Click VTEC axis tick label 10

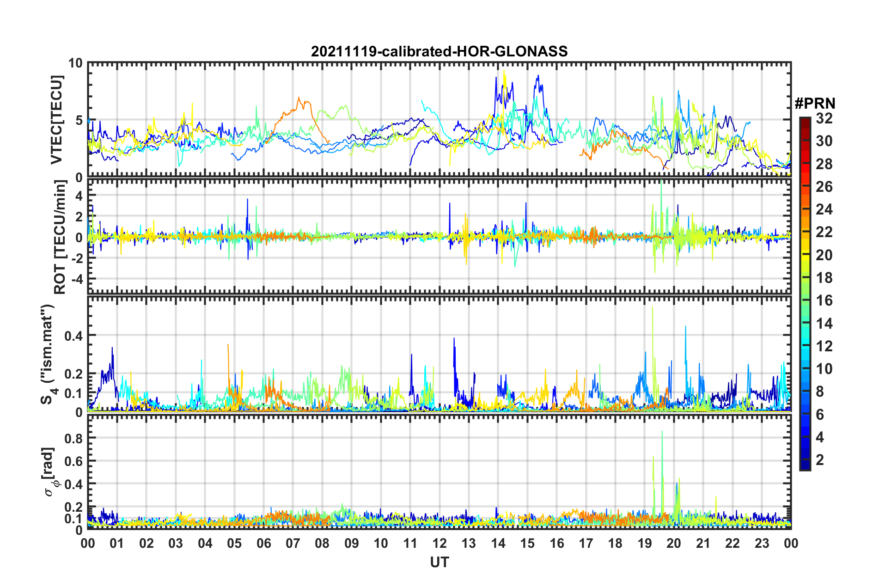point(75,63)
